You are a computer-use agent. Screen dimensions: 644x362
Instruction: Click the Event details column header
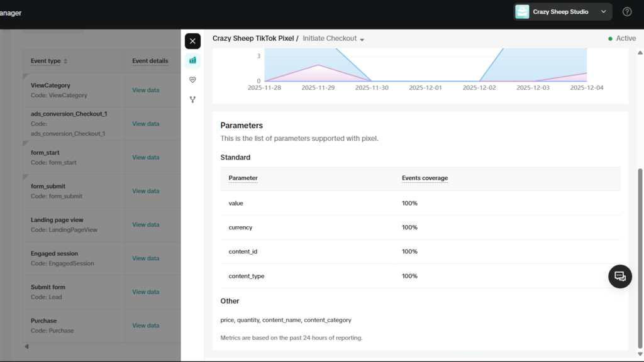tap(150, 62)
